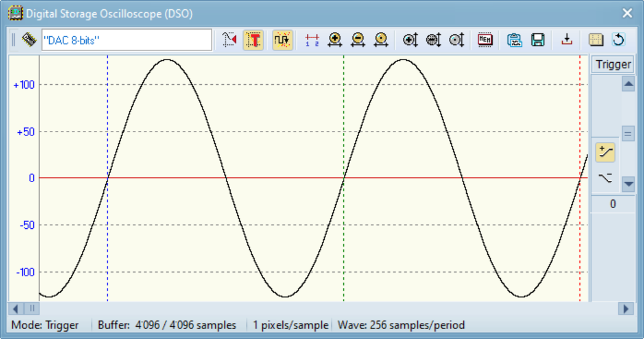Click the "DAC 8-bits" source field
644x339 pixels.
127,40
